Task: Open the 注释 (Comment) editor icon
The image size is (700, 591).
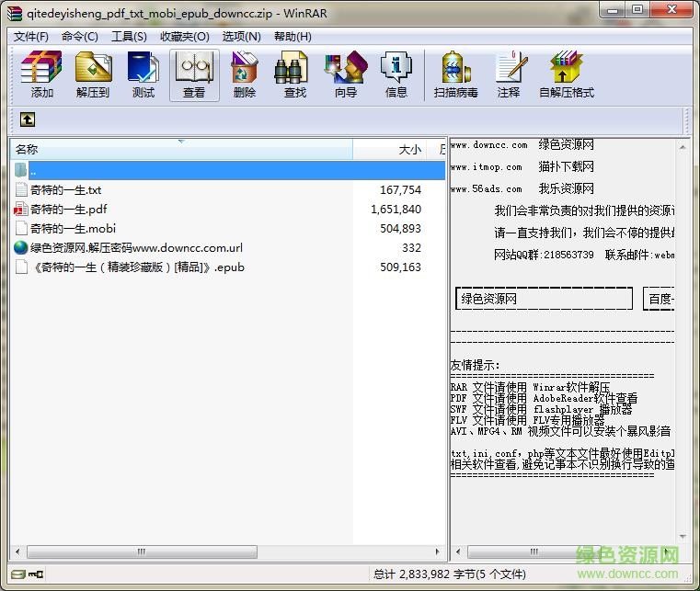Action: tap(509, 74)
